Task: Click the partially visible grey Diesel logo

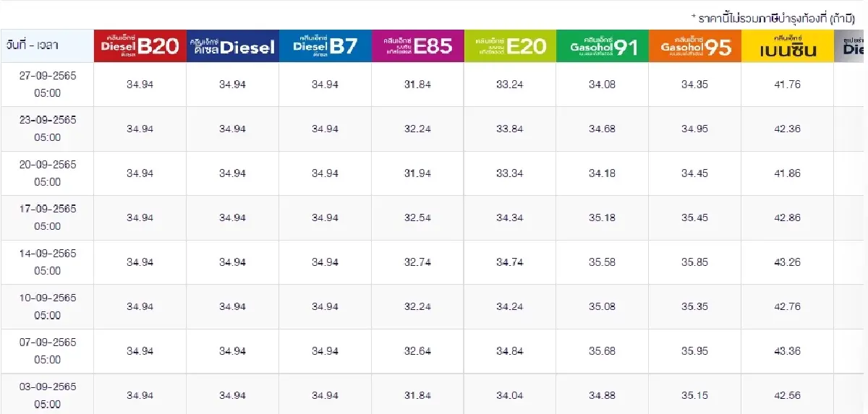Action: pyautogui.click(x=851, y=46)
